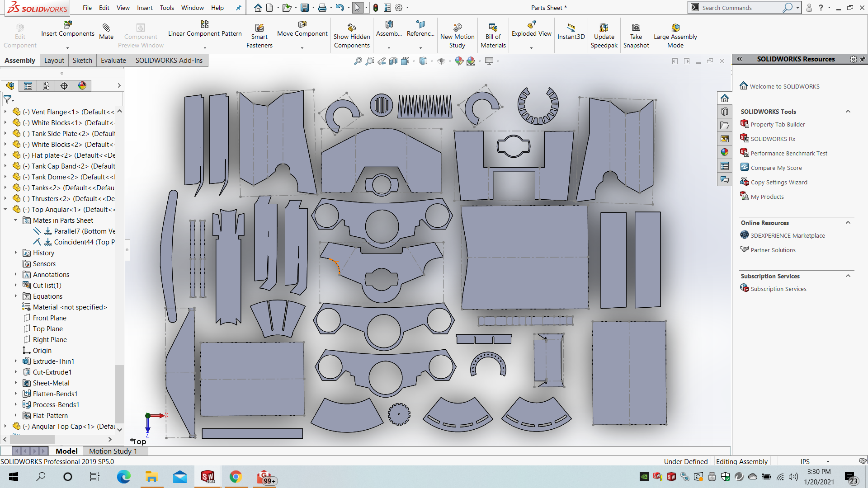Click Zoom to Fit in view toolbar
This screenshot has width=868, height=488.
358,61
